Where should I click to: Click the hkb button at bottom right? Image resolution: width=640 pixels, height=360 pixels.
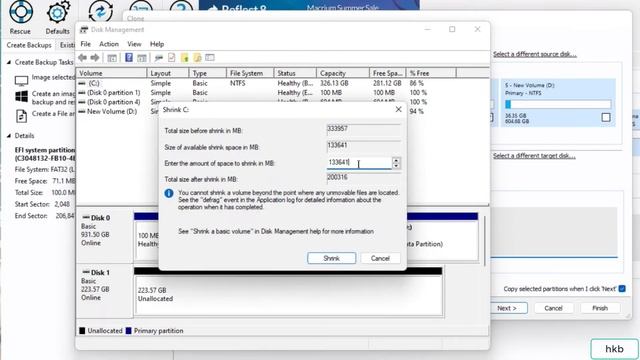(x=614, y=349)
